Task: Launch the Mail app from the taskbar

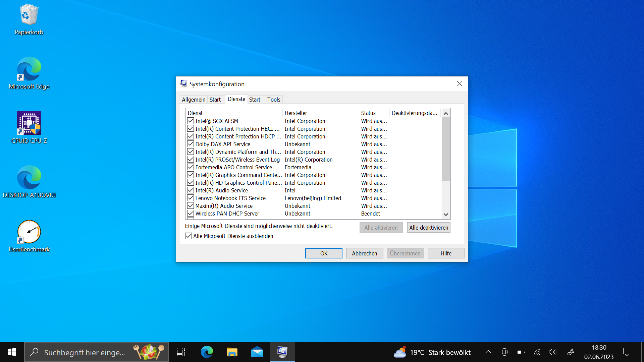Action: click(257, 352)
